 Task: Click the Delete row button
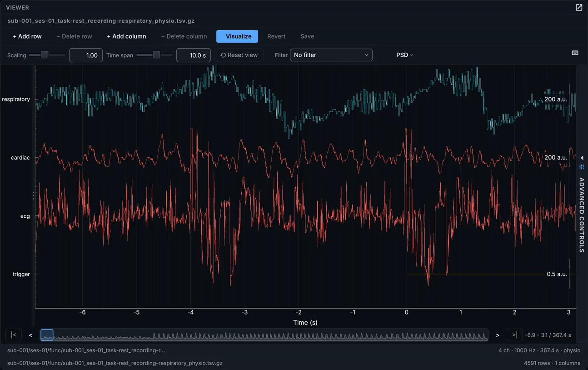point(74,36)
